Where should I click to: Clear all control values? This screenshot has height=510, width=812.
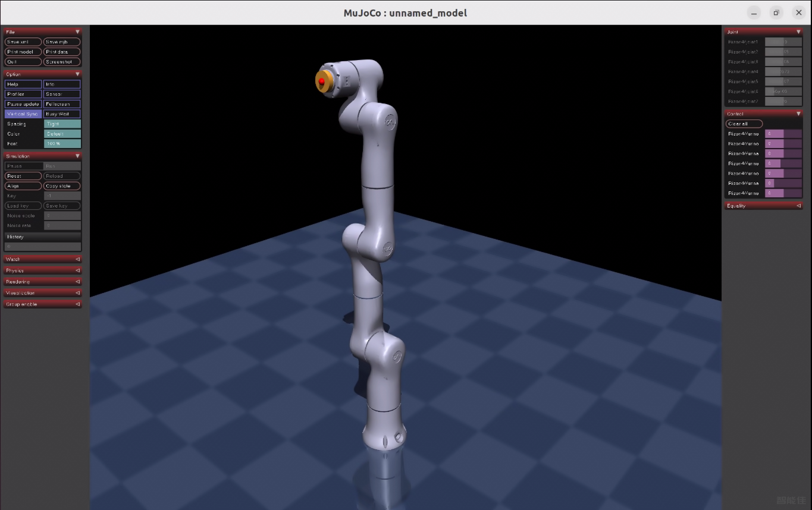[744, 124]
